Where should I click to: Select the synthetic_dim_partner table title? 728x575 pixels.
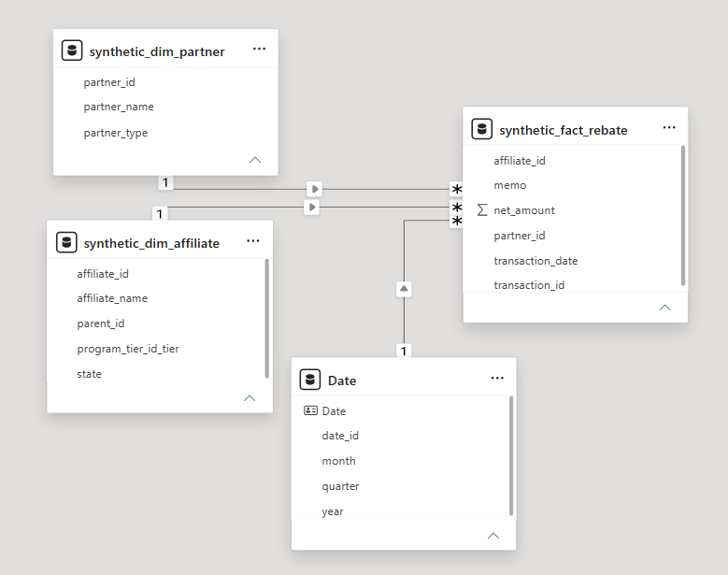[157, 51]
